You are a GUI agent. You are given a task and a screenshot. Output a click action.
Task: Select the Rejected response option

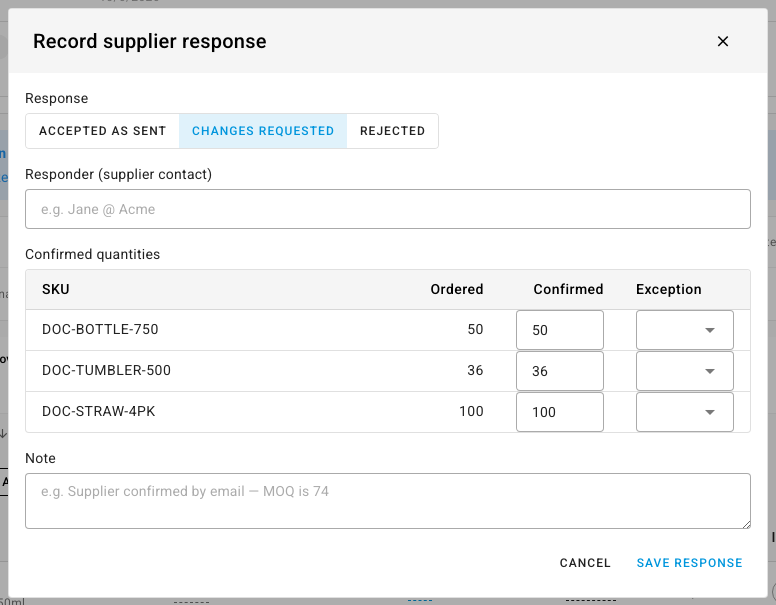click(x=392, y=131)
